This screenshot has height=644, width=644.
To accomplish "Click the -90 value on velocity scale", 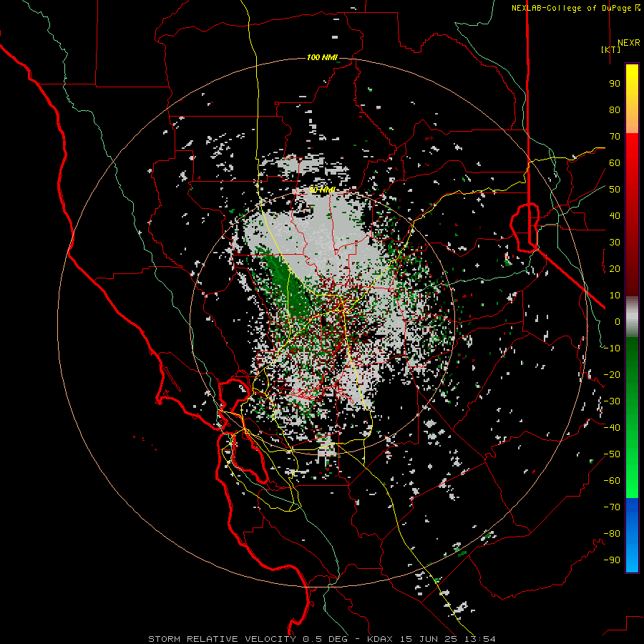I will coord(612,560).
